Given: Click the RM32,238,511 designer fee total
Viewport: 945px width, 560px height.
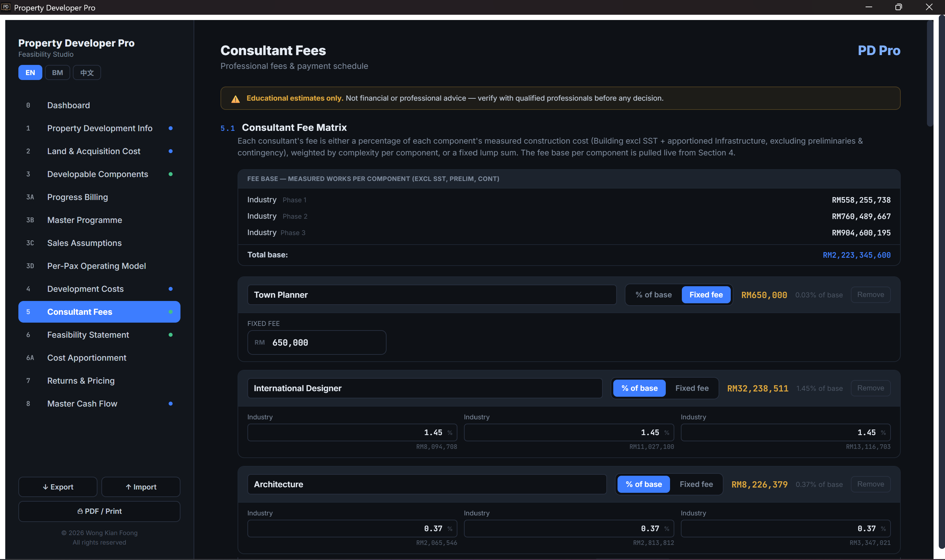Looking at the screenshot, I should pyautogui.click(x=758, y=389).
